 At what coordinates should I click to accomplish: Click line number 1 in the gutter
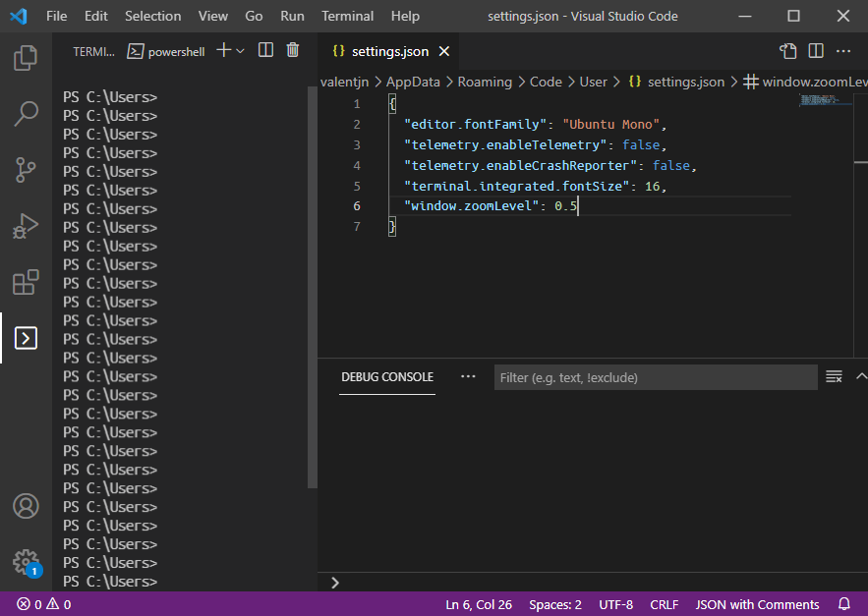[357, 104]
